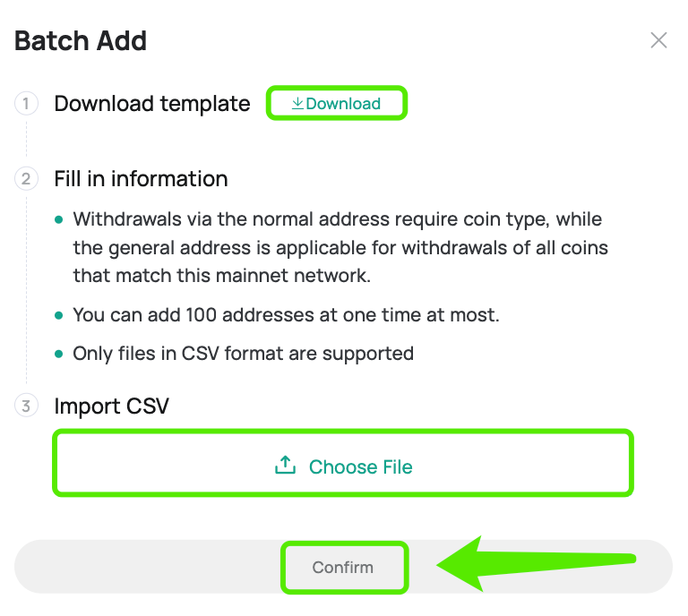The height and width of the screenshot is (616, 688).
Task: Click the green arrow pointing at Confirm
Action: point(536,563)
